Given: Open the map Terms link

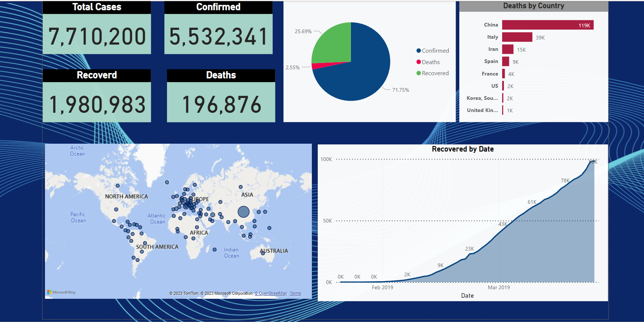Looking at the screenshot, I should pos(295,294).
